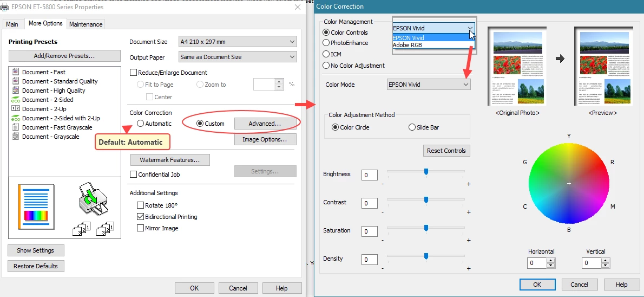The image size is (644, 297).
Task: Open Watermark Features
Action: (x=170, y=159)
